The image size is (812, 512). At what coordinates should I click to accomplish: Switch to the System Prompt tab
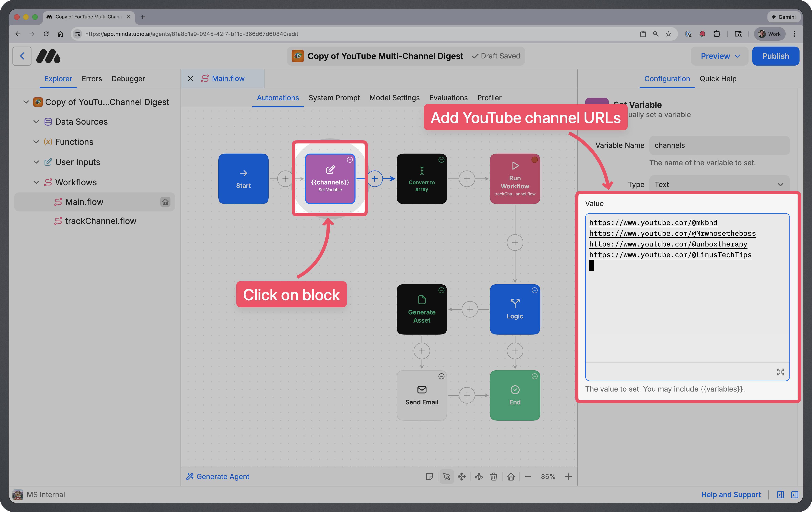click(334, 97)
